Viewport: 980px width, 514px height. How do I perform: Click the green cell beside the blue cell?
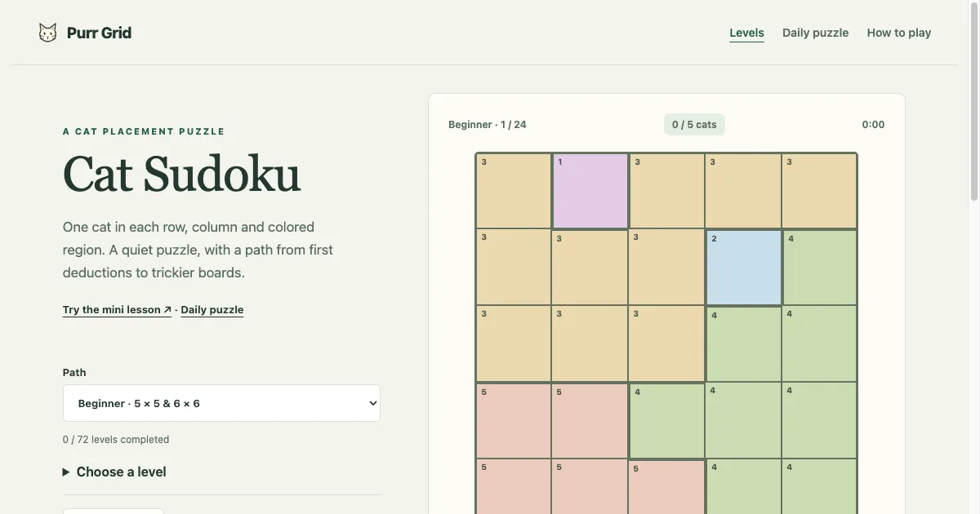(819, 268)
